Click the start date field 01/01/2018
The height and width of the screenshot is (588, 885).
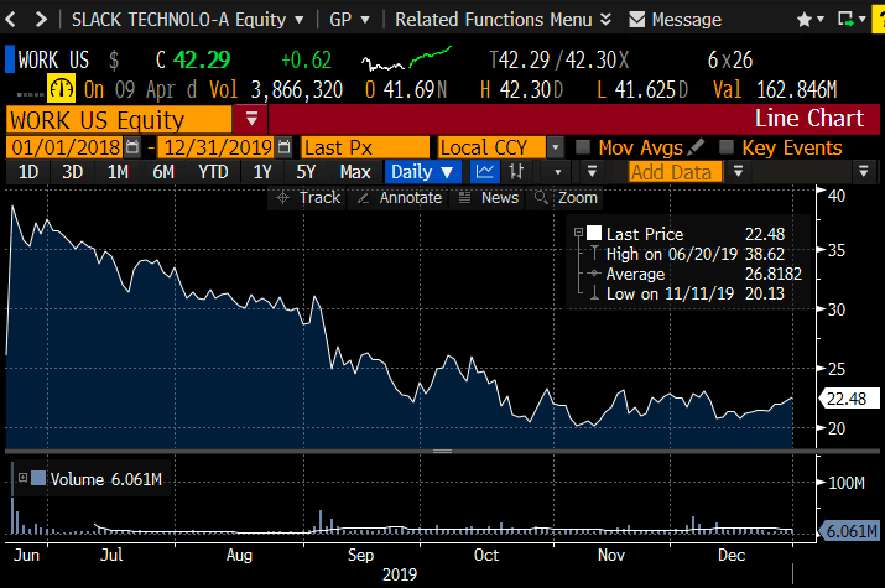65,147
